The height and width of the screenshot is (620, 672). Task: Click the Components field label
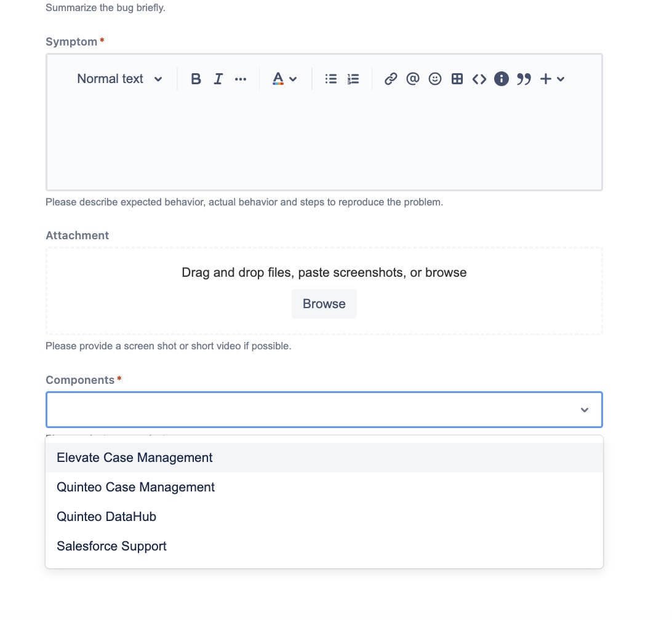coord(80,380)
